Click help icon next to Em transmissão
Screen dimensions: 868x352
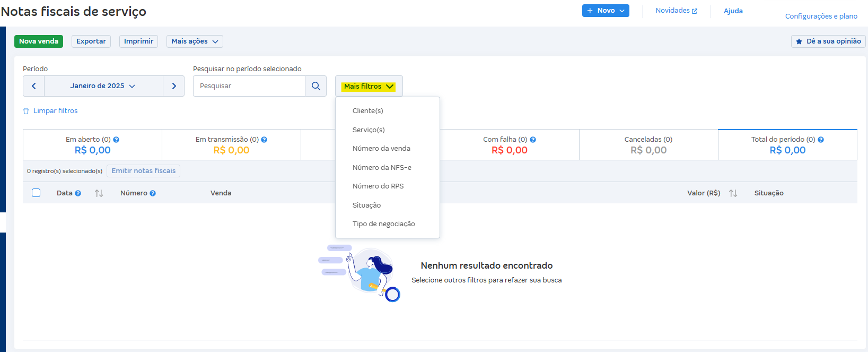tap(264, 140)
